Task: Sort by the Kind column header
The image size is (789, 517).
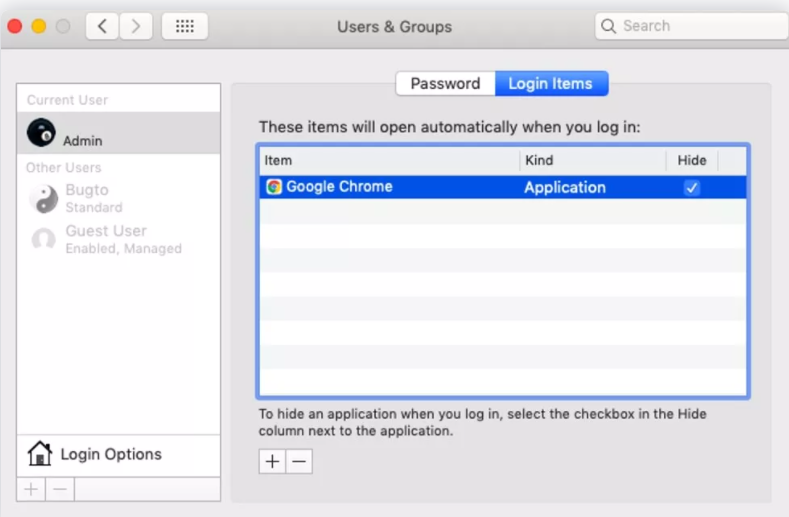Action: coord(593,161)
